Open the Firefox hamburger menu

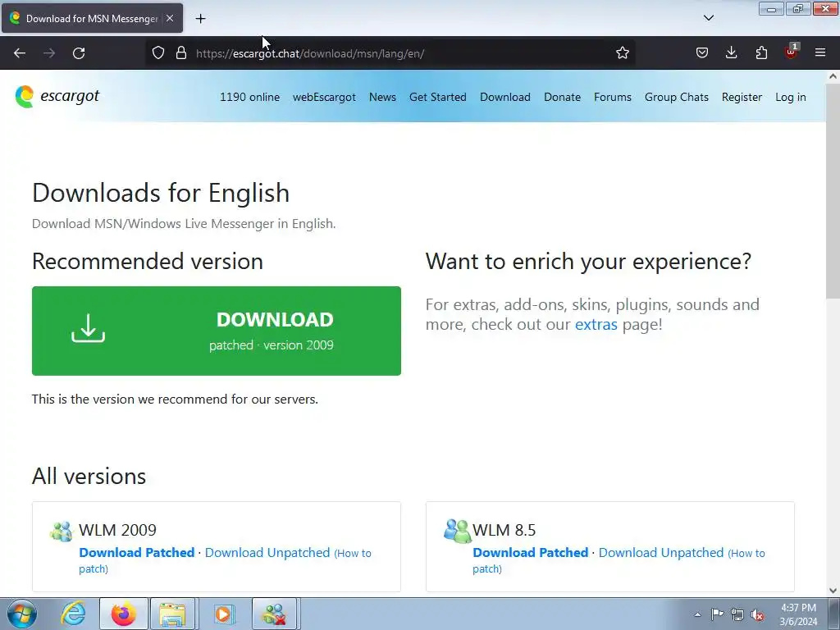pyautogui.click(x=820, y=53)
